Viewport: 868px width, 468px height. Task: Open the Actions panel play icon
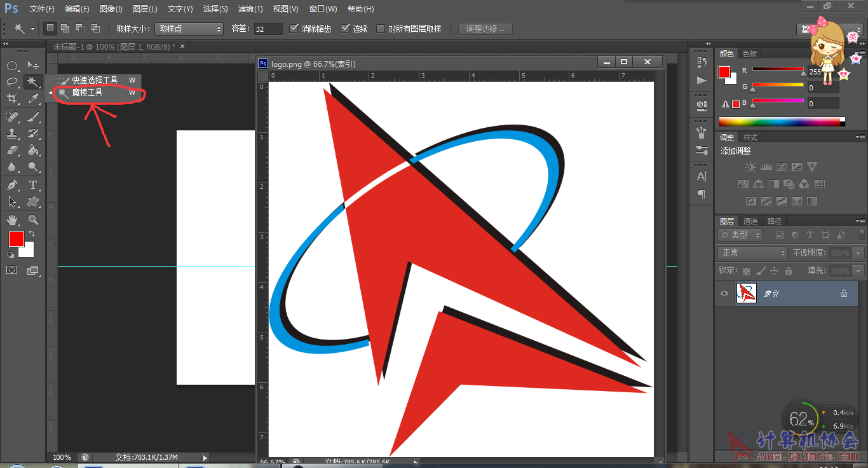coord(702,80)
